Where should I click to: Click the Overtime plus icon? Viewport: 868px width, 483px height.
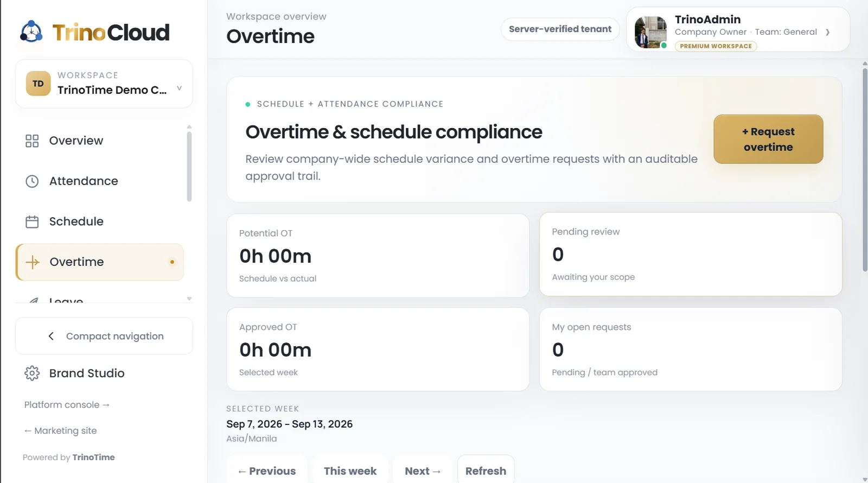[x=33, y=262]
